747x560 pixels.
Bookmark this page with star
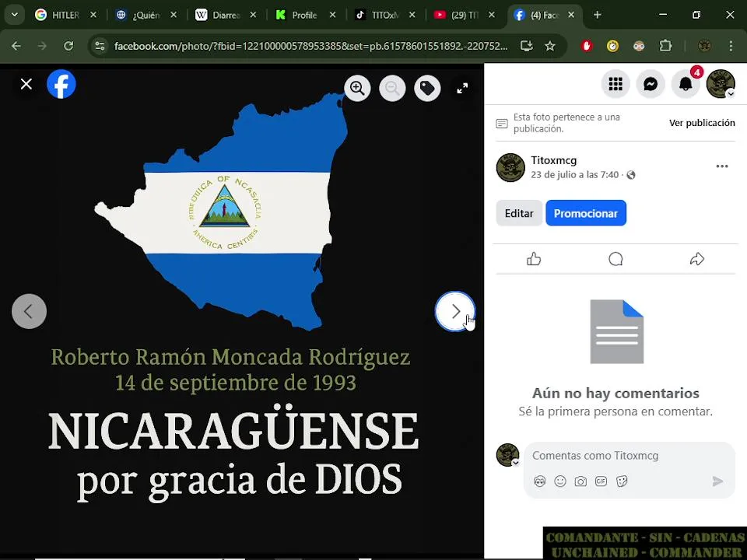pyautogui.click(x=550, y=46)
